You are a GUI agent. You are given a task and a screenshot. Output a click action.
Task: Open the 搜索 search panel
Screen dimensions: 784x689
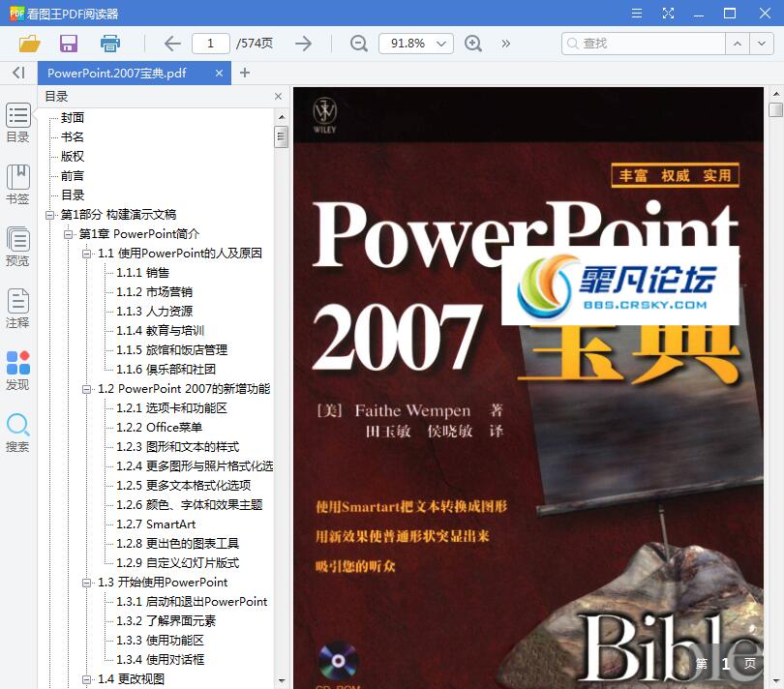18,433
